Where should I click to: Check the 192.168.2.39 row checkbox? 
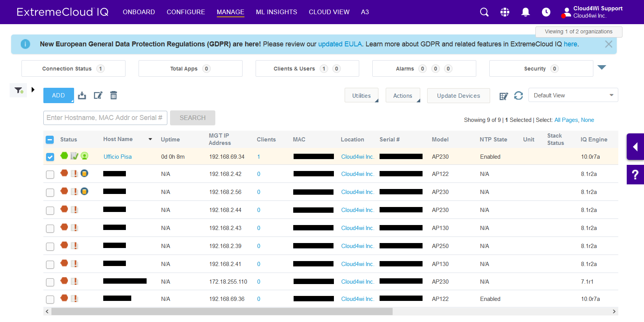click(50, 246)
